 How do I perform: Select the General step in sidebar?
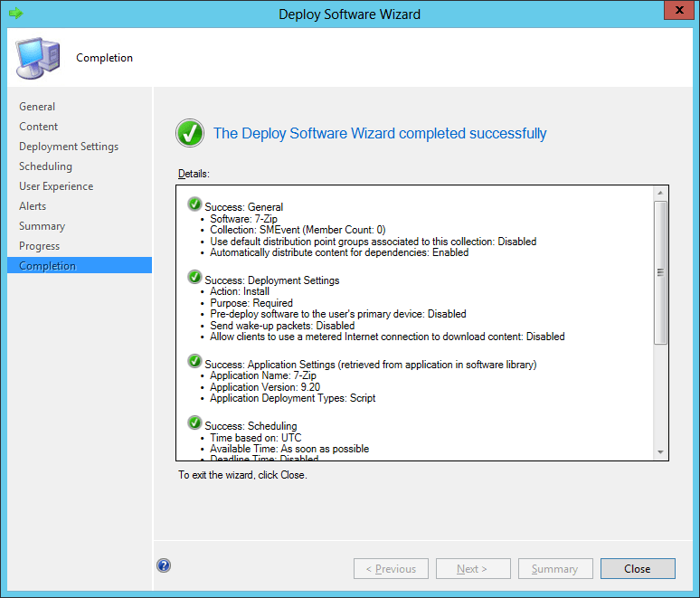tap(37, 107)
